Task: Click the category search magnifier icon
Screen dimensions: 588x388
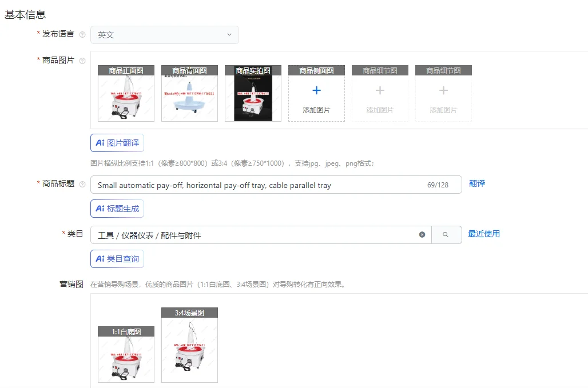Action: coord(446,235)
